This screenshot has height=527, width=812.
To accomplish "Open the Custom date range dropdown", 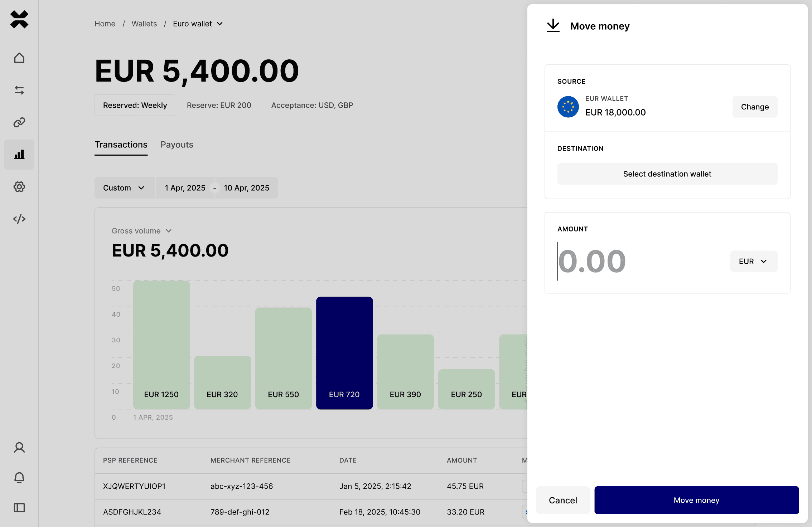I will tap(124, 188).
